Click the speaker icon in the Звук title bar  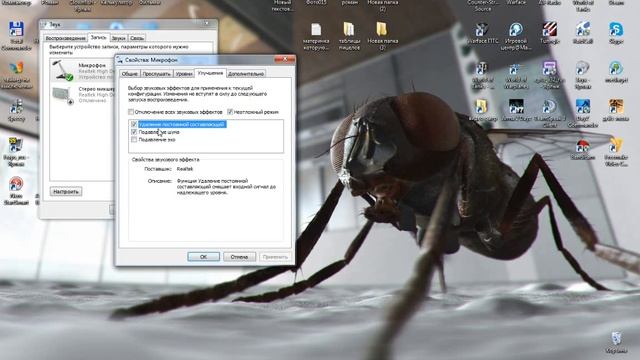(x=44, y=24)
